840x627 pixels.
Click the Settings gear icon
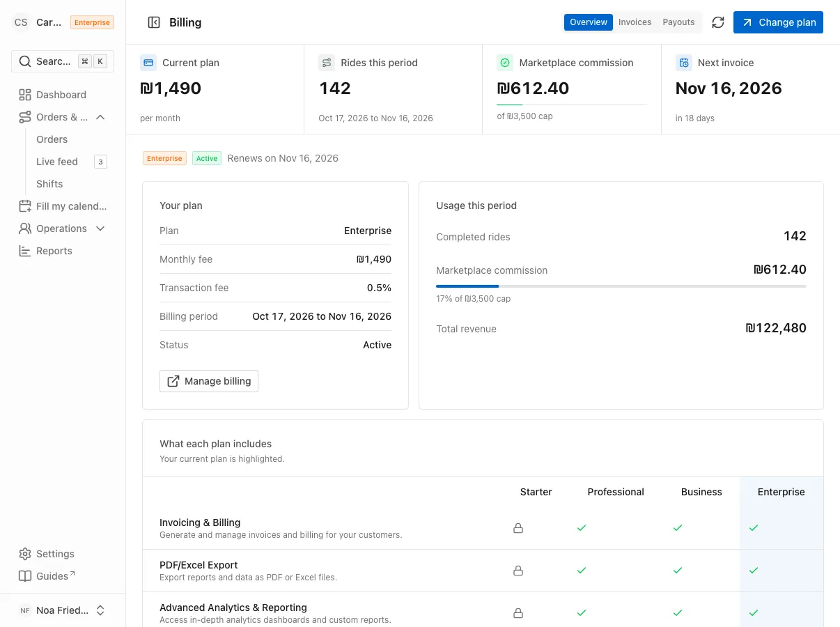25,554
